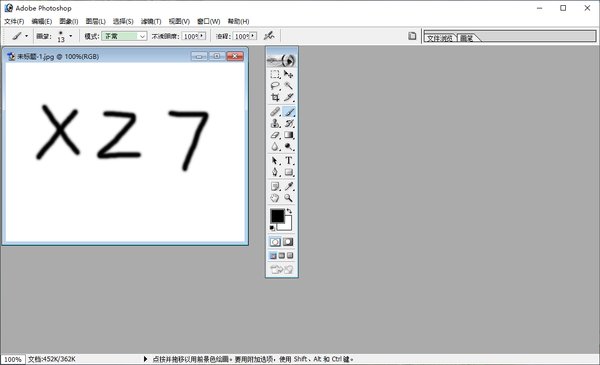Select the Hand tool
This screenshot has height=365, width=600.
point(275,198)
